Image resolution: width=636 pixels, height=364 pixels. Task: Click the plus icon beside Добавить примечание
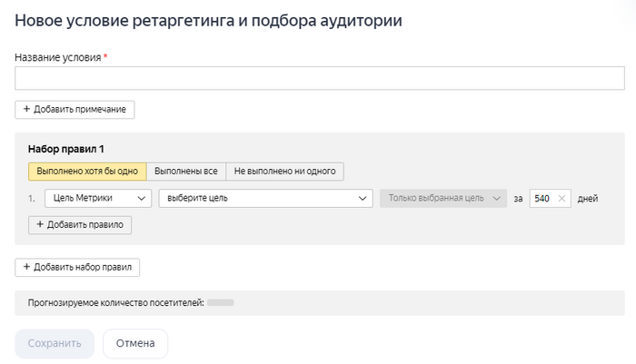[x=26, y=109]
